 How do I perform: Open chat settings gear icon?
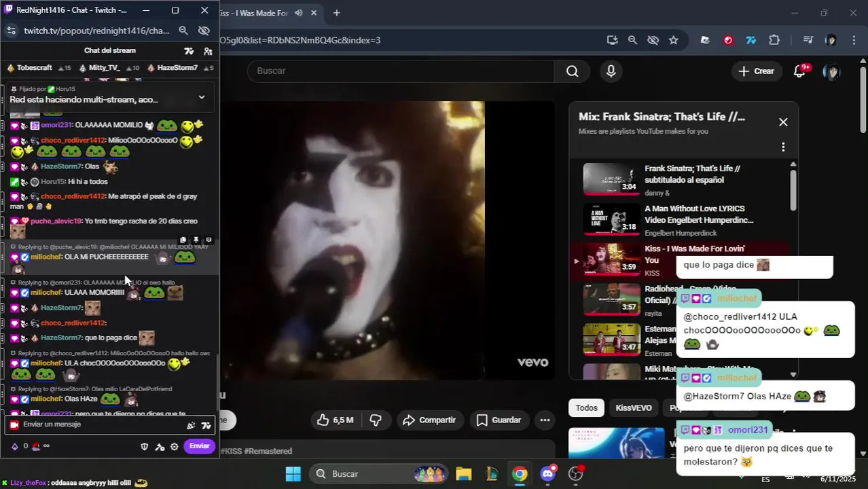tap(175, 446)
